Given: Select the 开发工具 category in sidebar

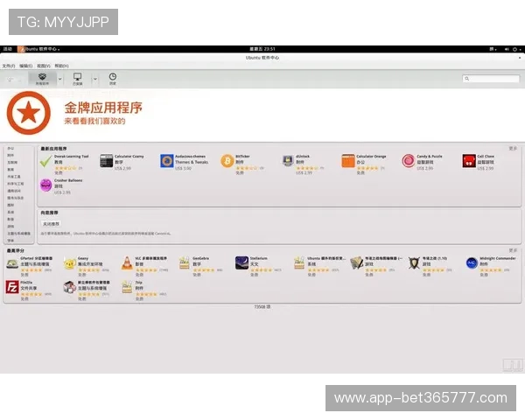Looking at the screenshot, I should pyautogui.click(x=14, y=177).
